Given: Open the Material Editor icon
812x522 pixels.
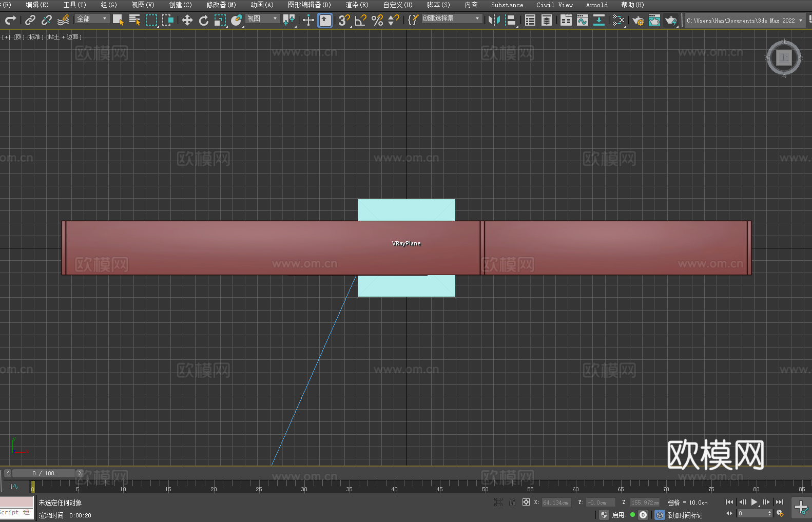Looking at the screenshot, I should (618, 20).
